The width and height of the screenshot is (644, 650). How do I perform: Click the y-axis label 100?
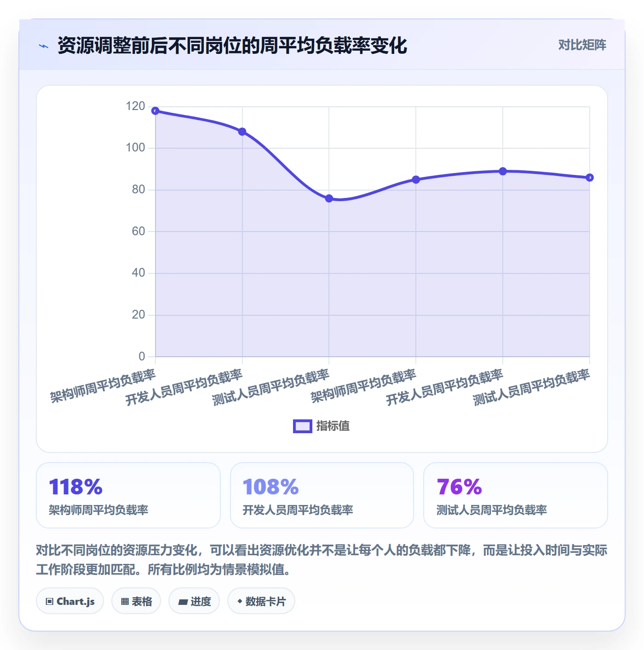[135, 148]
